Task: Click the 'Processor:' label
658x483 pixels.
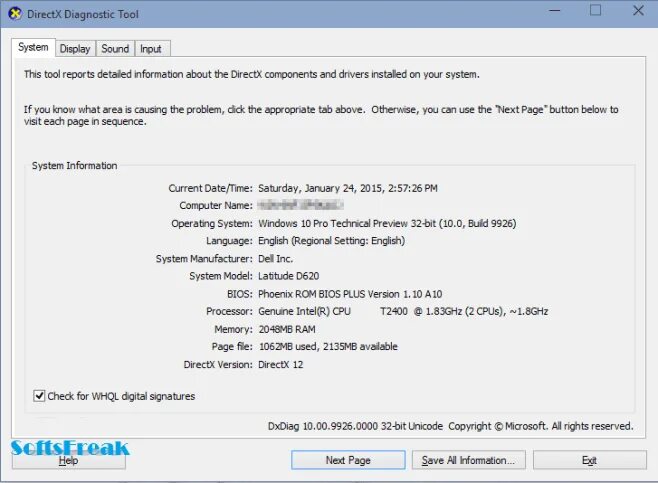Action: point(230,311)
